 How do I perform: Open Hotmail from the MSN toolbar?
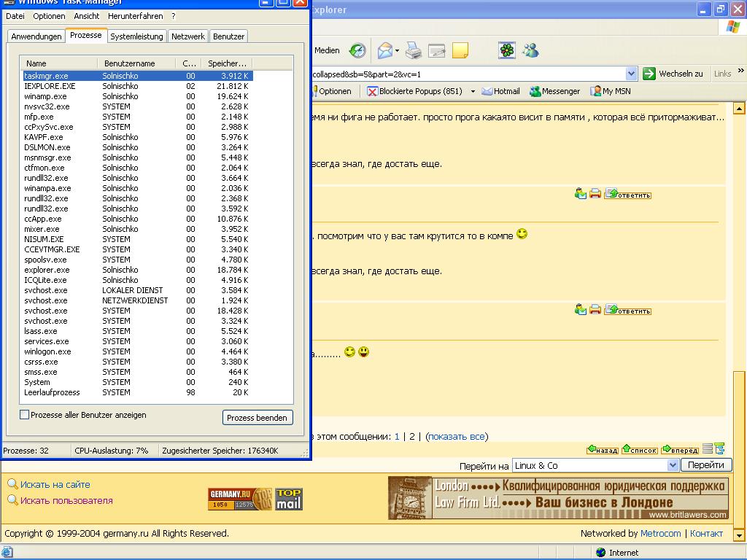click(500, 91)
